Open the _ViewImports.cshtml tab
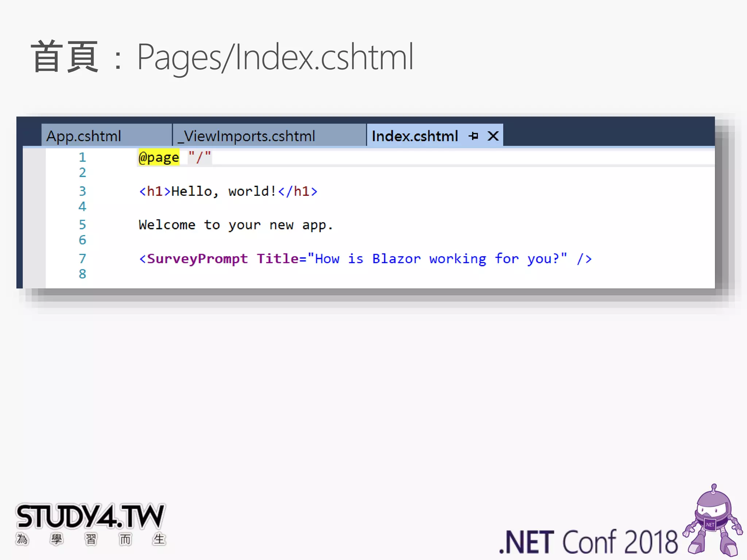This screenshot has width=747, height=560. (269, 136)
